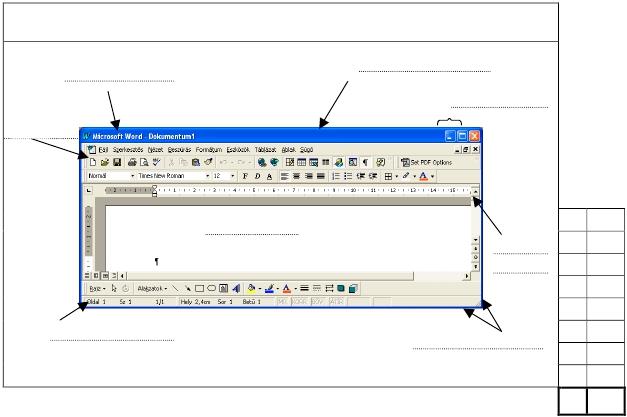Toggle Italic with the D button

point(257,176)
